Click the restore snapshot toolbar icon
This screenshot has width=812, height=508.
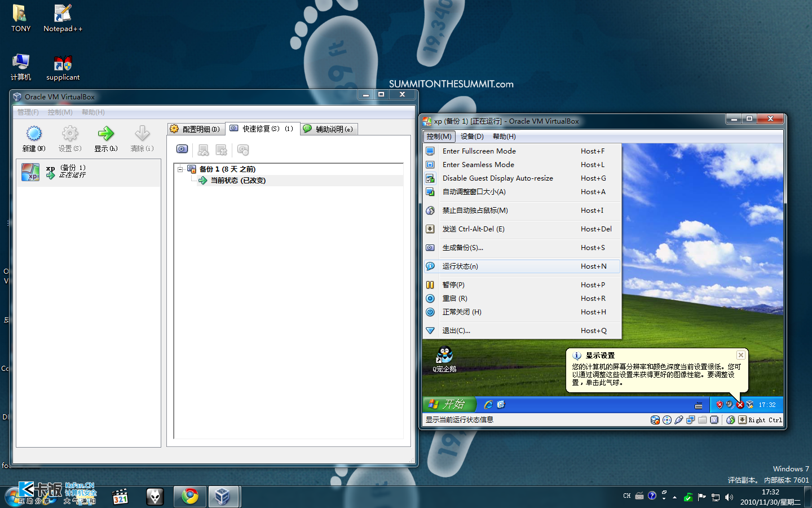click(x=204, y=150)
